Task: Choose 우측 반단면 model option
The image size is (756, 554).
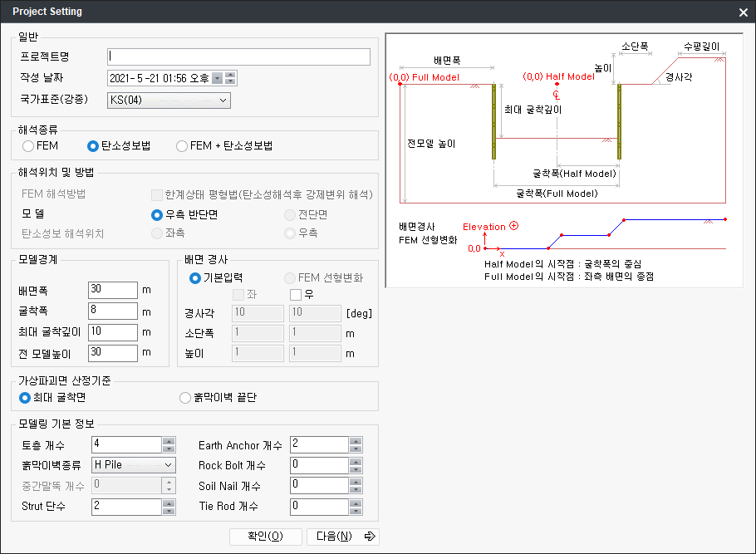Action: (157, 214)
